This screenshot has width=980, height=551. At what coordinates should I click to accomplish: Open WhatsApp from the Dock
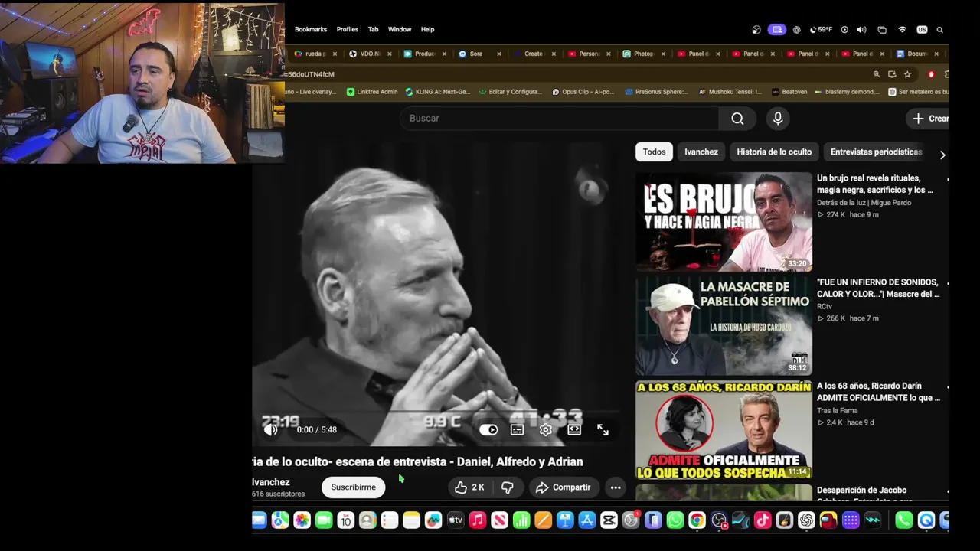tap(675, 520)
